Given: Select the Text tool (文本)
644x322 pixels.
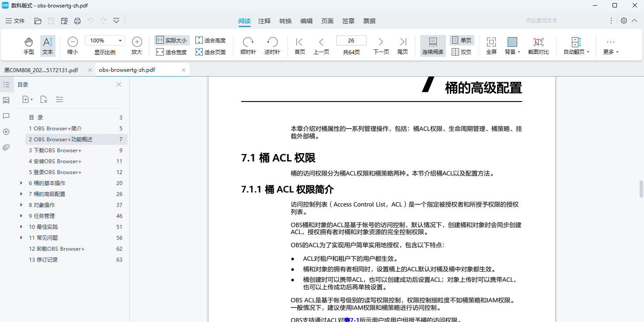Looking at the screenshot, I should coord(48,46).
